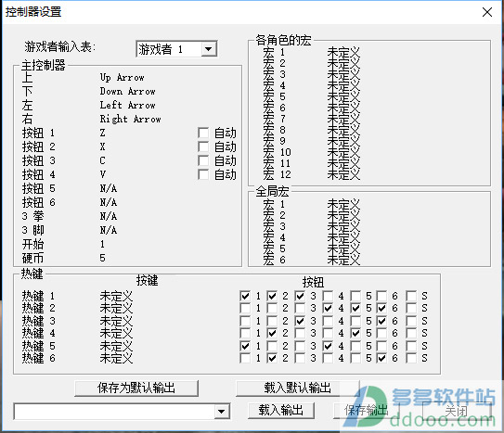Select the Down Arrow mapping for 下

click(127, 91)
